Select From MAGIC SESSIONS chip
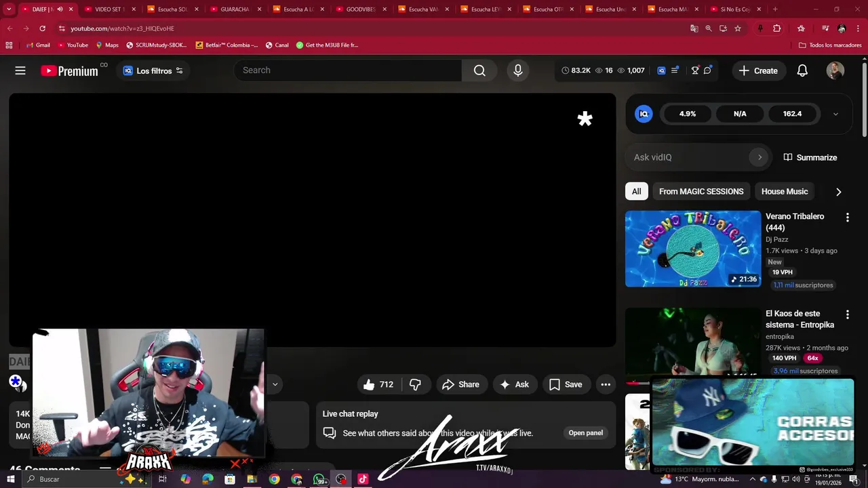This screenshot has width=868, height=488. pos(701,191)
